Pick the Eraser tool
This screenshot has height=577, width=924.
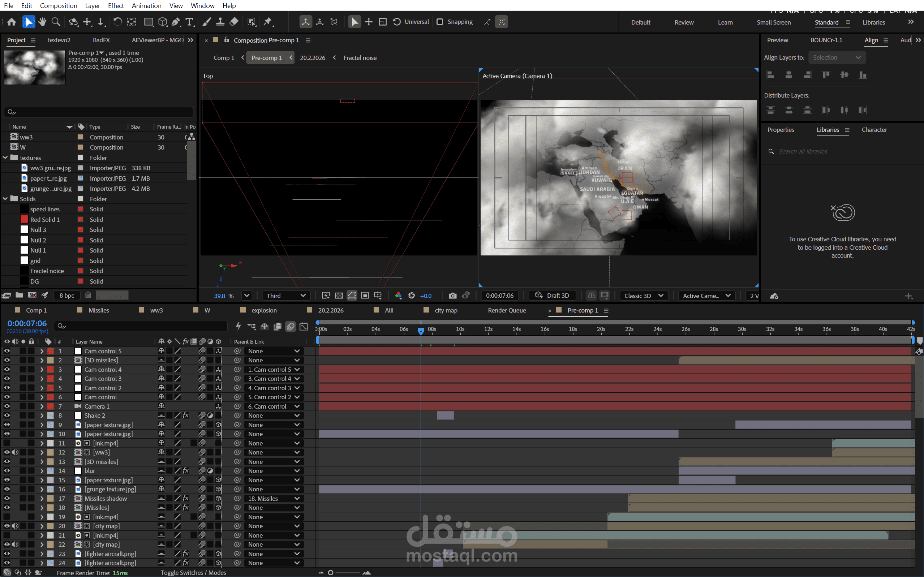click(234, 22)
